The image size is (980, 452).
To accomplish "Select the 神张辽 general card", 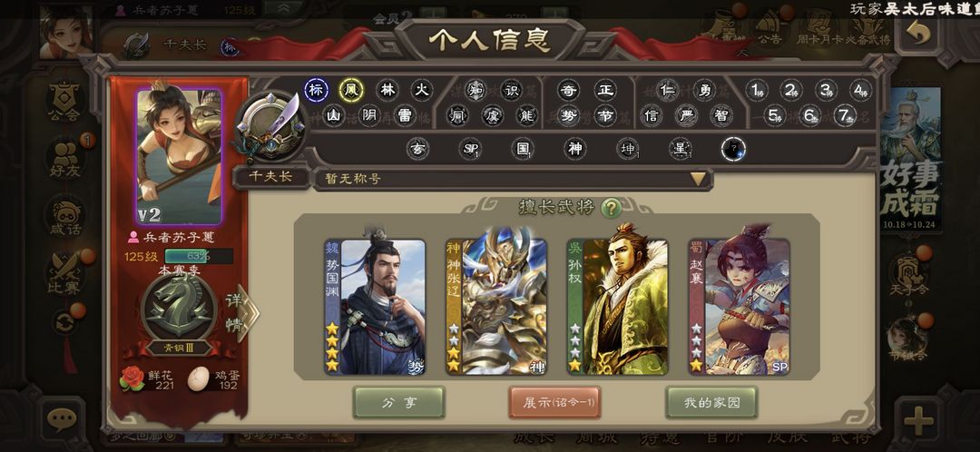I will click(x=496, y=307).
